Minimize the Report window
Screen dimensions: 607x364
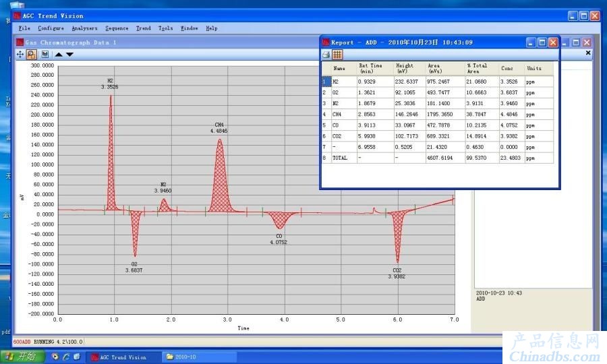click(531, 42)
